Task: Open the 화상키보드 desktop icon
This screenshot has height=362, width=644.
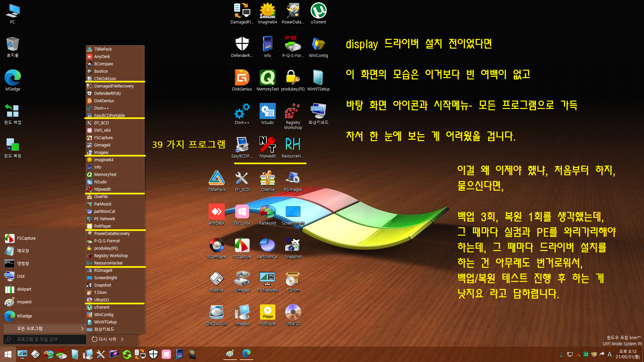Action: pyautogui.click(x=318, y=114)
